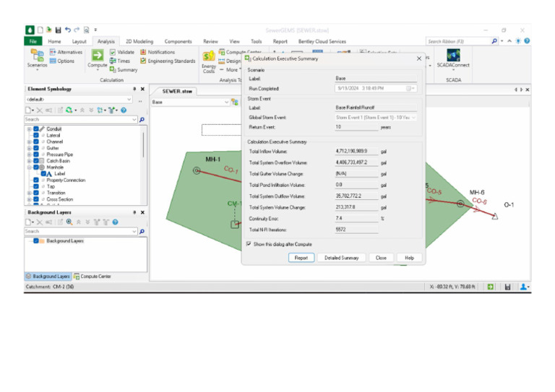Open the Compute button dropdown arrow
Screen dimensions: 555x392
tap(98, 70)
